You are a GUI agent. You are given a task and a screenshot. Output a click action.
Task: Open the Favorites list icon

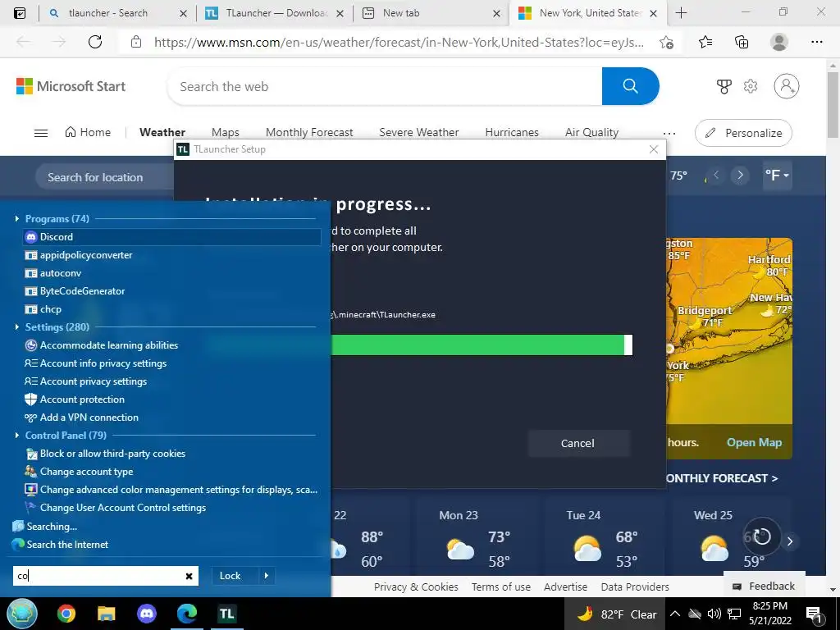(705, 42)
